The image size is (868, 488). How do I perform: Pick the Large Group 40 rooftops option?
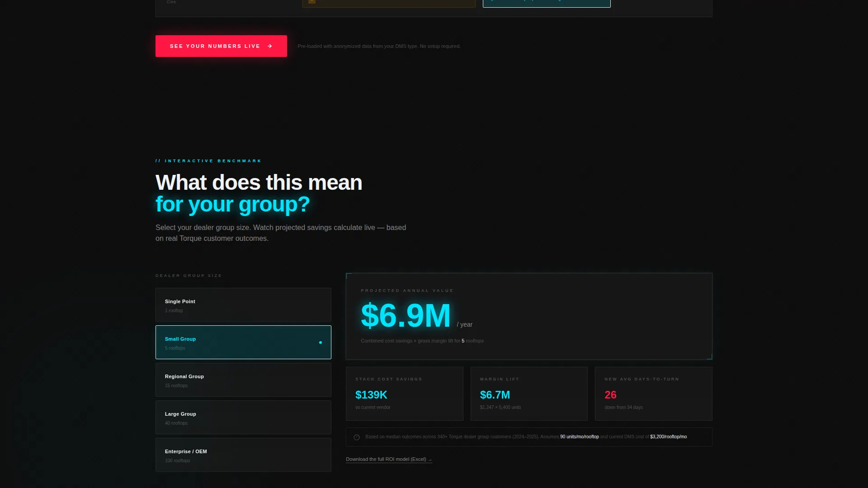243,418
